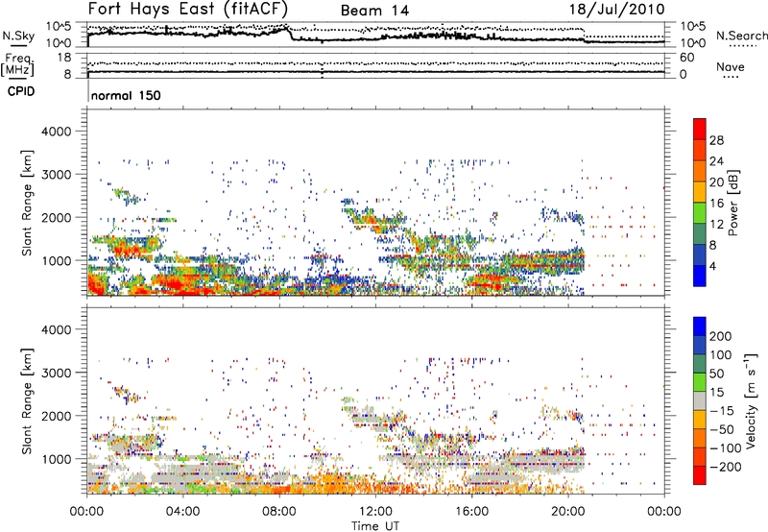The image size is (768, 532).
Task: Click the '28' power colorbar tick label
Action: [x=716, y=140]
